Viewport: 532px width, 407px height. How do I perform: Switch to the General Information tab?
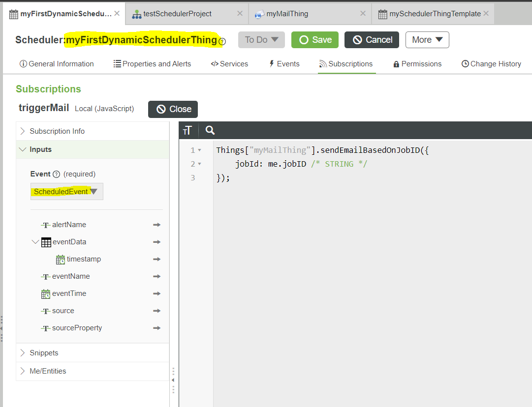pos(56,63)
